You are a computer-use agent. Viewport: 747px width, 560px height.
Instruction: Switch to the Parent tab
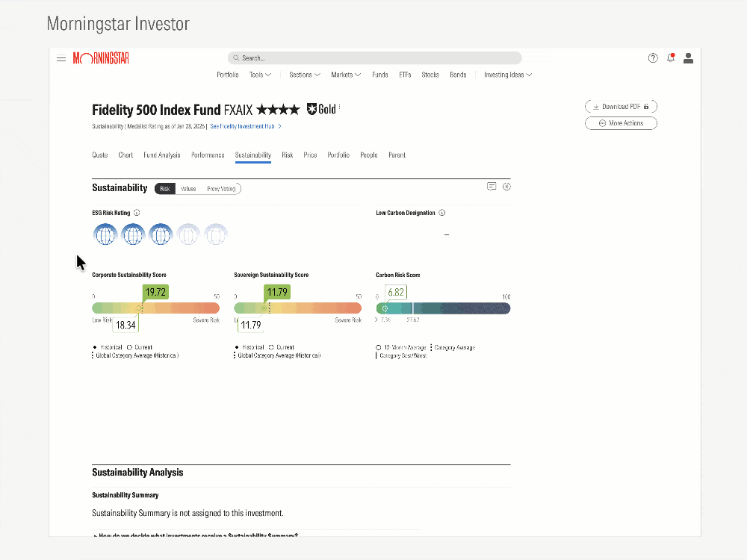click(397, 155)
